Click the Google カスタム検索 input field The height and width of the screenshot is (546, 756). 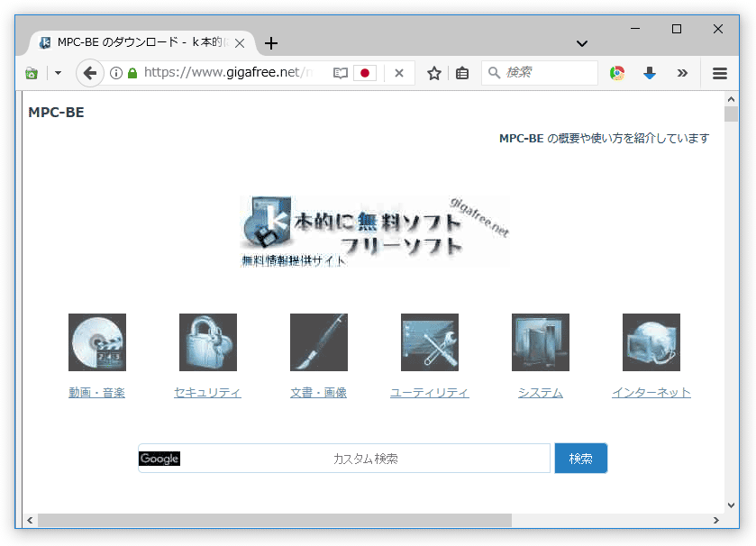coord(344,459)
